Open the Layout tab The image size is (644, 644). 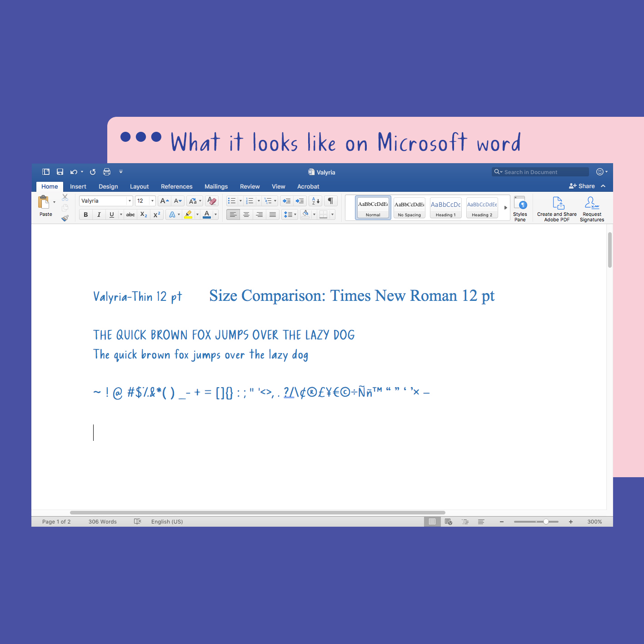[139, 186]
